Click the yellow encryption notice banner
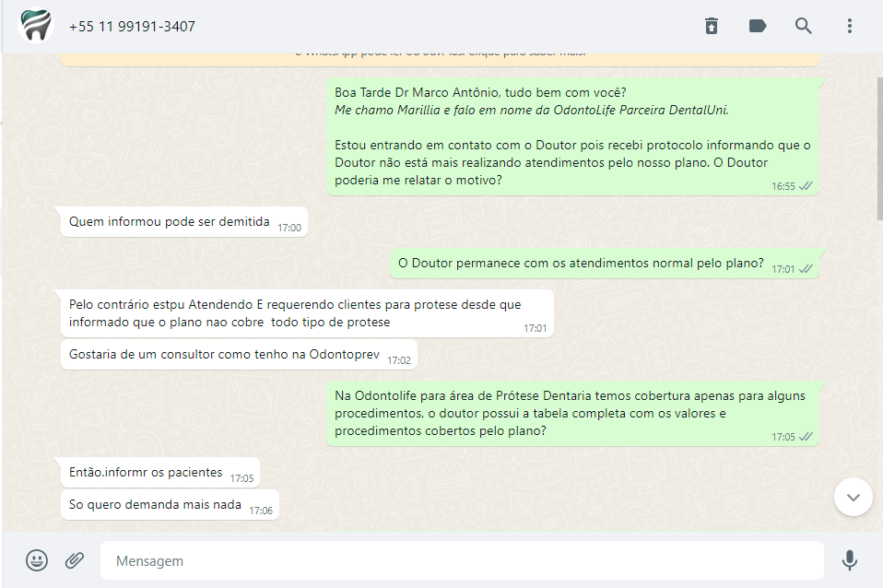This screenshot has height=588, width=883. [x=440, y=59]
